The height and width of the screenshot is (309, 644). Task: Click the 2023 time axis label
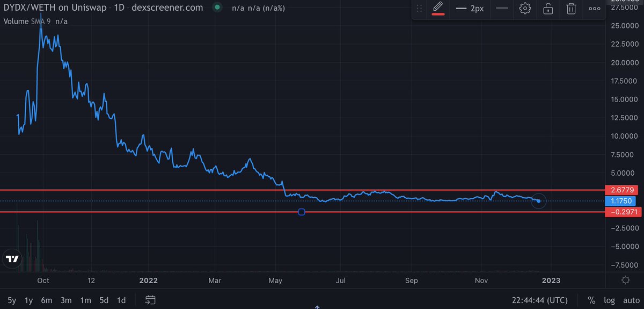click(x=551, y=280)
